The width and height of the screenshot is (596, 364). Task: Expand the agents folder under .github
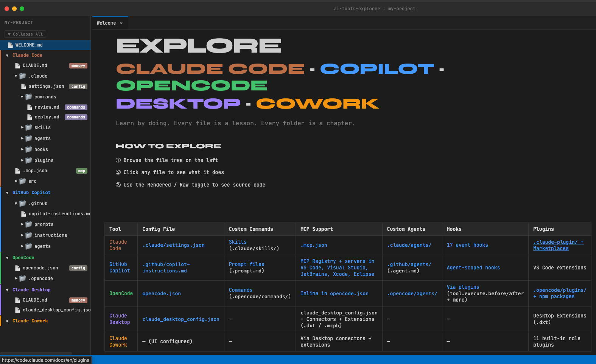[22, 246]
